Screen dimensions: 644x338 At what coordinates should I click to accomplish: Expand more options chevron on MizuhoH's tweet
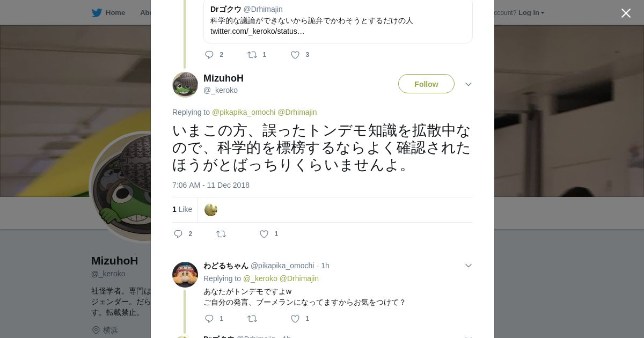pyautogui.click(x=468, y=84)
